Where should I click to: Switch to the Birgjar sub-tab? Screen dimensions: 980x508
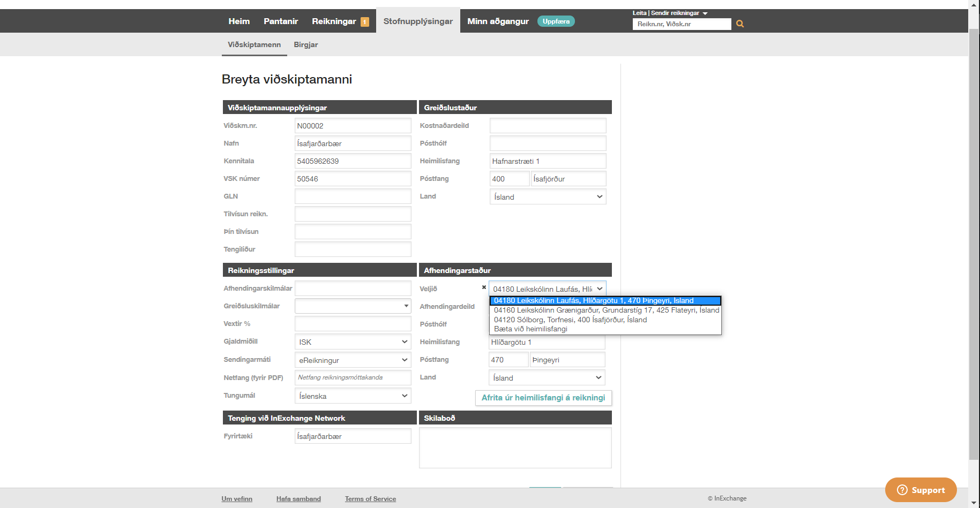[x=305, y=44]
